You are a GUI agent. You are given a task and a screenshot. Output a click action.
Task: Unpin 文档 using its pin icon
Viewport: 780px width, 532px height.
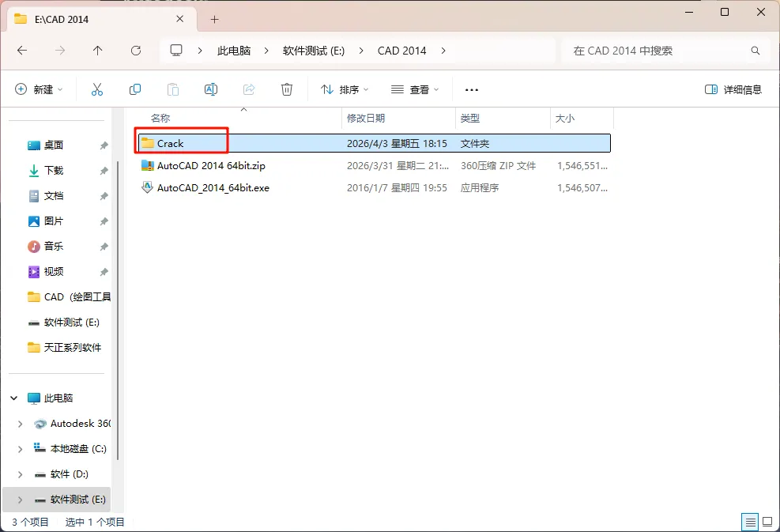coord(104,196)
